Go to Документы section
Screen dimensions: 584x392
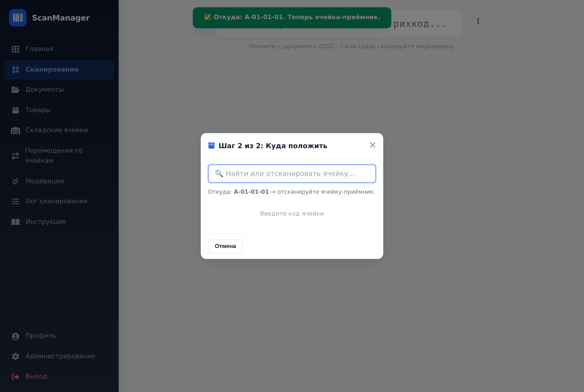click(59, 90)
